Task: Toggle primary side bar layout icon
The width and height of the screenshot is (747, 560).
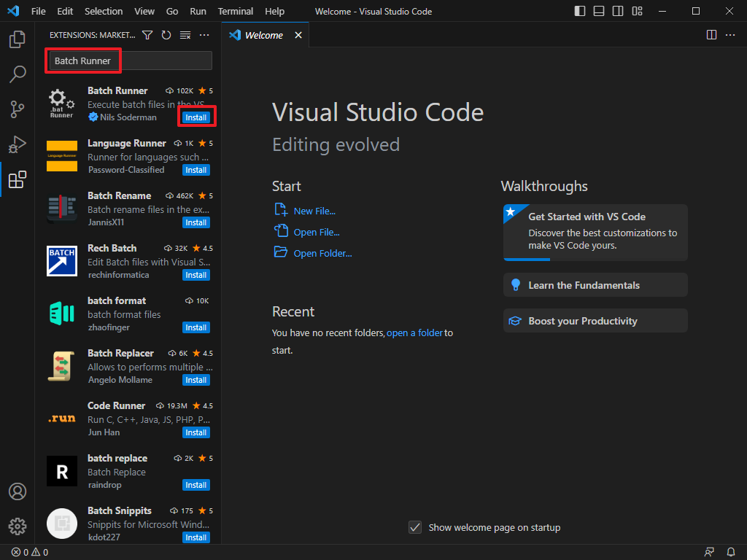Action: coord(580,11)
